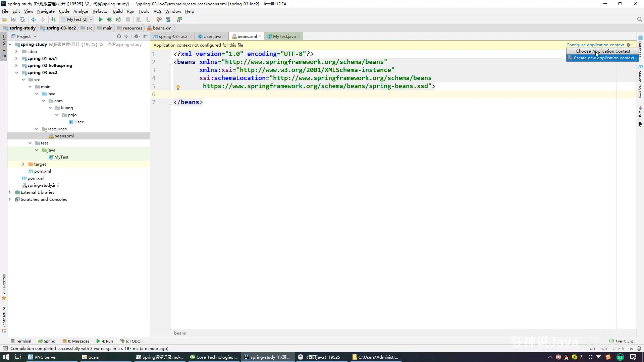Click the Forward navigation arrow

point(43,19)
